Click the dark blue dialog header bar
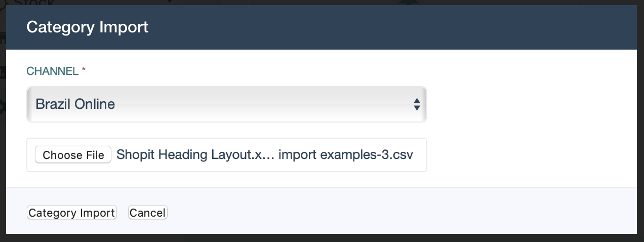644x242 pixels. [x=321, y=27]
